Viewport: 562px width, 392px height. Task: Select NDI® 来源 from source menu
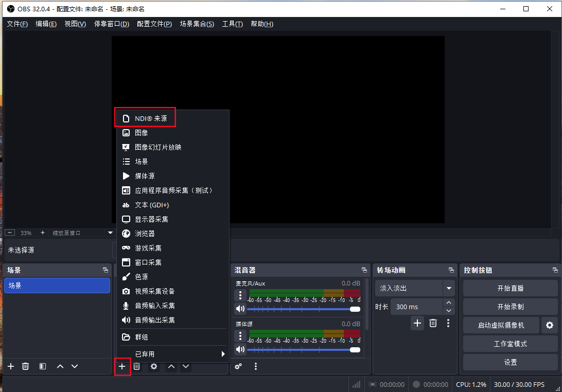151,118
